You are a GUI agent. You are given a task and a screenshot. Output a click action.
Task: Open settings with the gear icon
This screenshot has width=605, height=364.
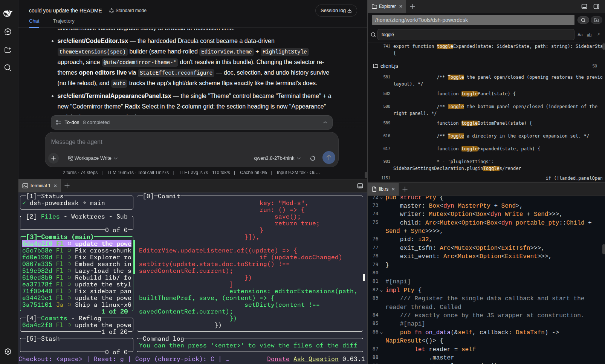(x=8, y=352)
